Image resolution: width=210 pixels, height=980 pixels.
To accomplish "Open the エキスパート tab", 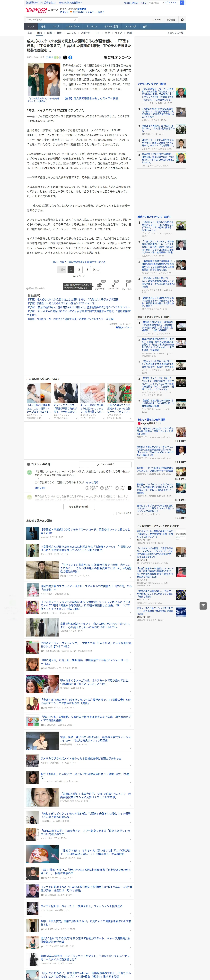I will coord(72,27).
